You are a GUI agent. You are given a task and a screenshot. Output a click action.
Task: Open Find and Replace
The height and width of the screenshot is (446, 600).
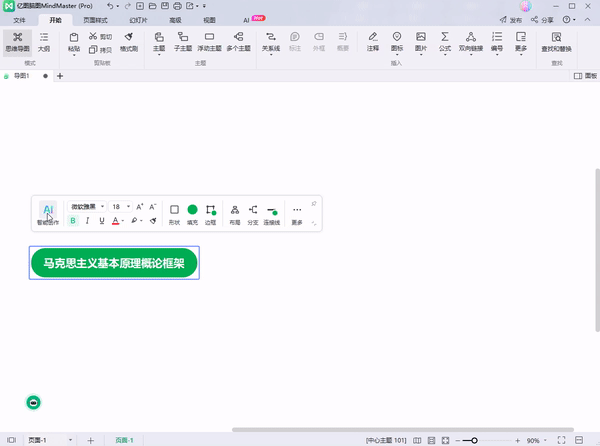click(x=556, y=42)
